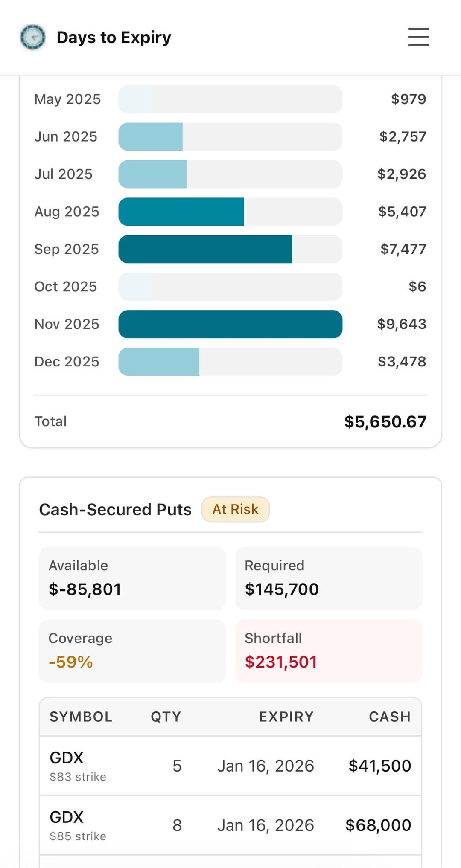Screen dimensions: 461x868
Task: Click the At Risk badge
Action: click(x=235, y=509)
